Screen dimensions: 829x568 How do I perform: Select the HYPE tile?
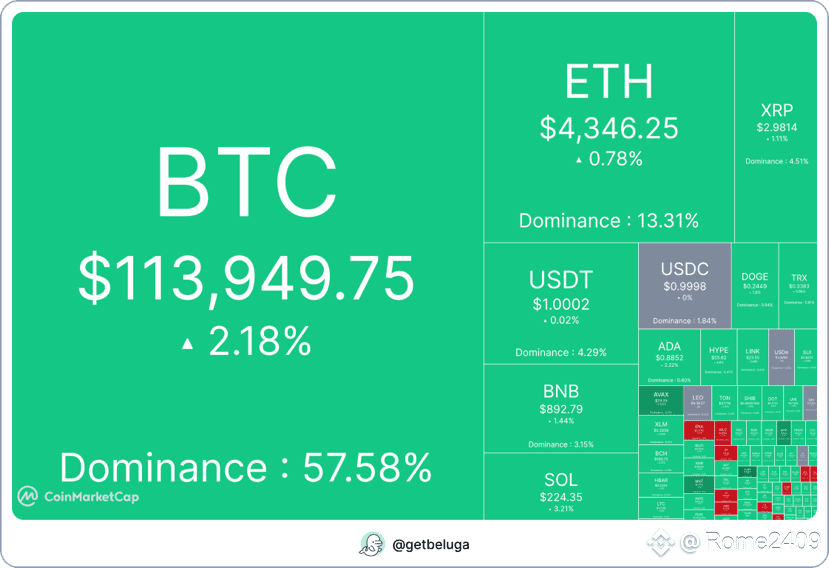coord(718,357)
